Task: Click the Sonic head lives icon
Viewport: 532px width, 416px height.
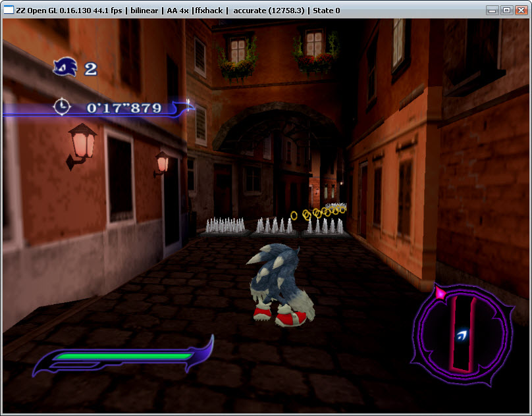Action: [66, 66]
